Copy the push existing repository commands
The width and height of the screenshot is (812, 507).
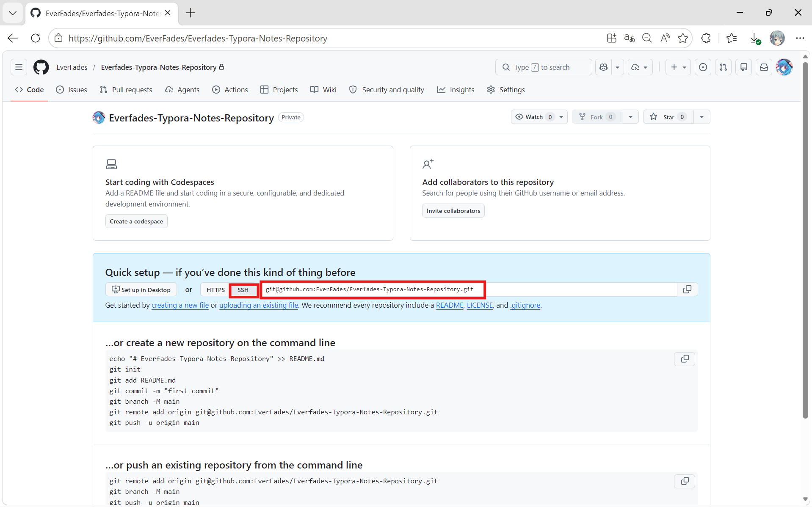coord(685,481)
